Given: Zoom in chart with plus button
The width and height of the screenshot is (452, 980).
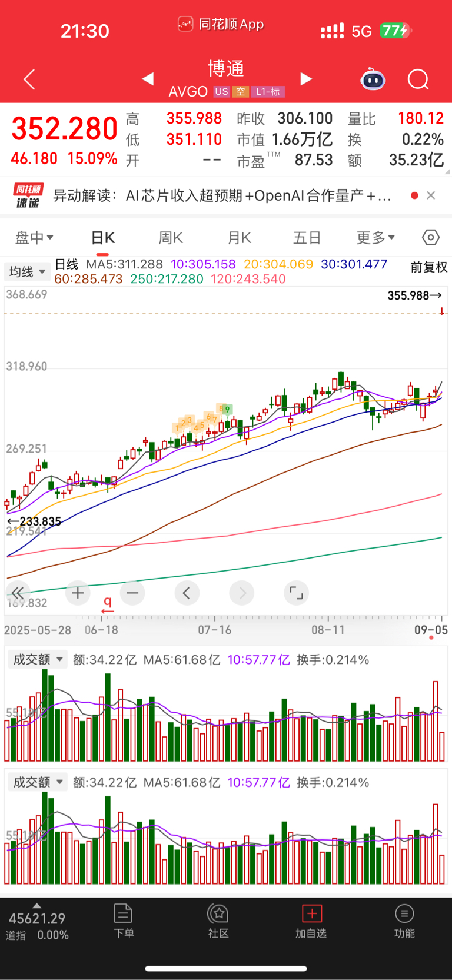Looking at the screenshot, I should pyautogui.click(x=78, y=593).
